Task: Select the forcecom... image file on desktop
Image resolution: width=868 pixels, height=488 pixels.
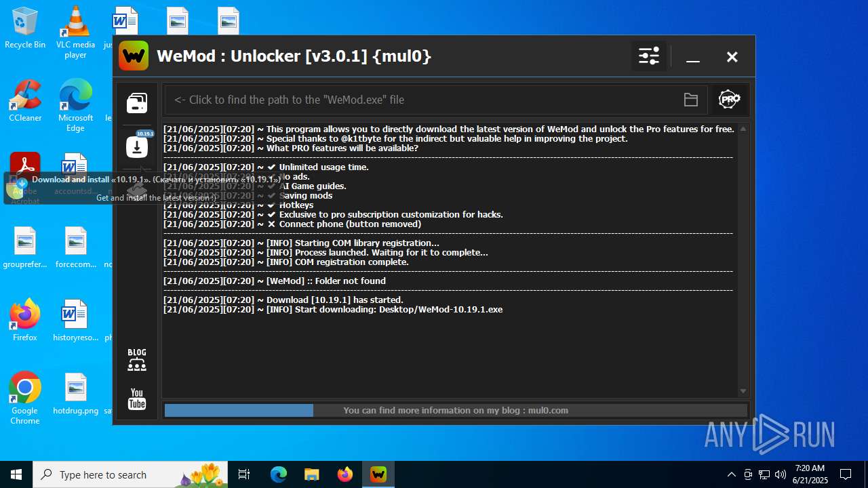Action: (x=76, y=247)
